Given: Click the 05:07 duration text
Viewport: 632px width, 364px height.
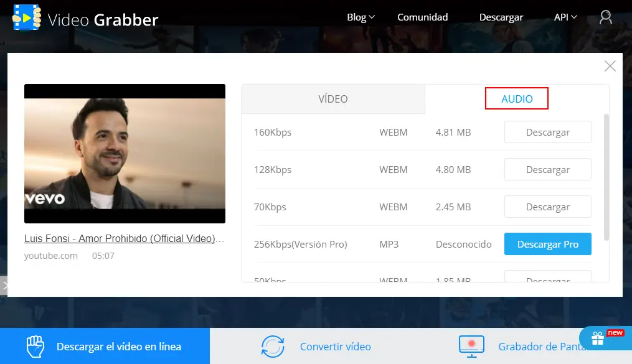Looking at the screenshot, I should pyautogui.click(x=103, y=256).
